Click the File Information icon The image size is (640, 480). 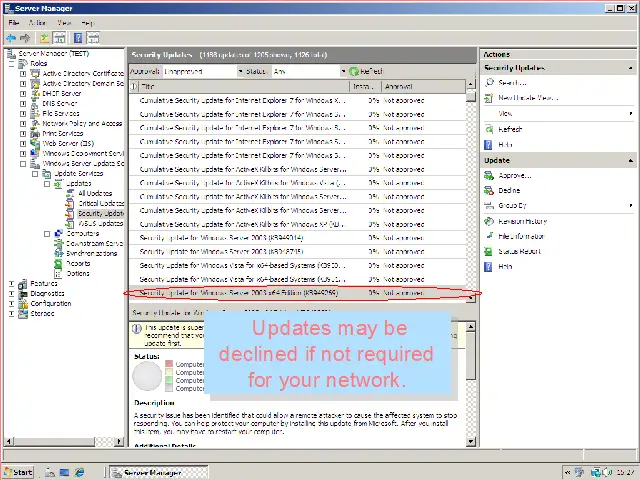(x=489, y=236)
